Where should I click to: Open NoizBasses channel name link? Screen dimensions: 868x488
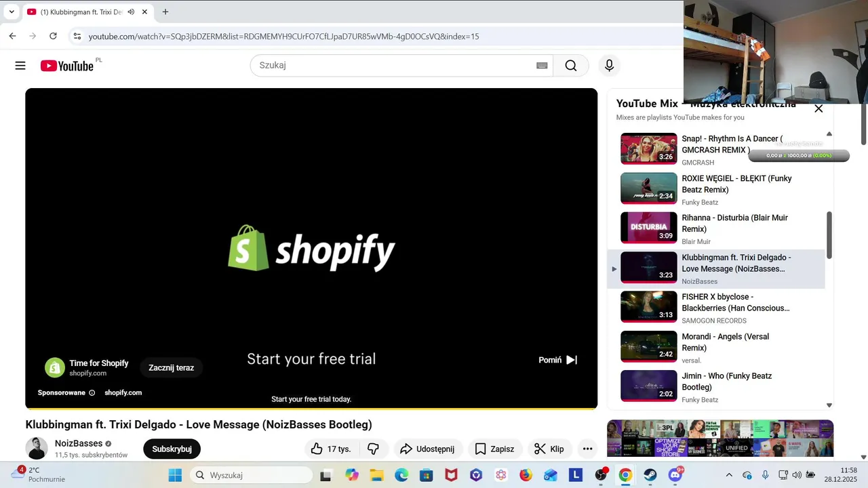[x=79, y=443]
